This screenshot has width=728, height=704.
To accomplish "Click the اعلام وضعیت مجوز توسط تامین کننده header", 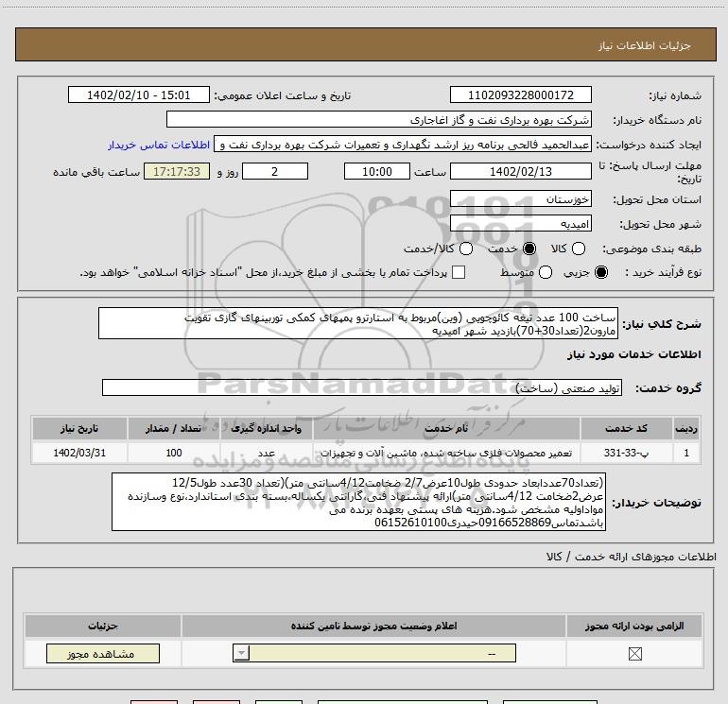I will 373,626.
